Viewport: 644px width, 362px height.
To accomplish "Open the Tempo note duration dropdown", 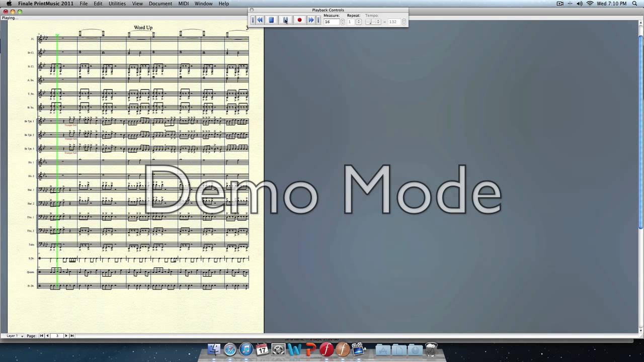I will click(x=373, y=22).
